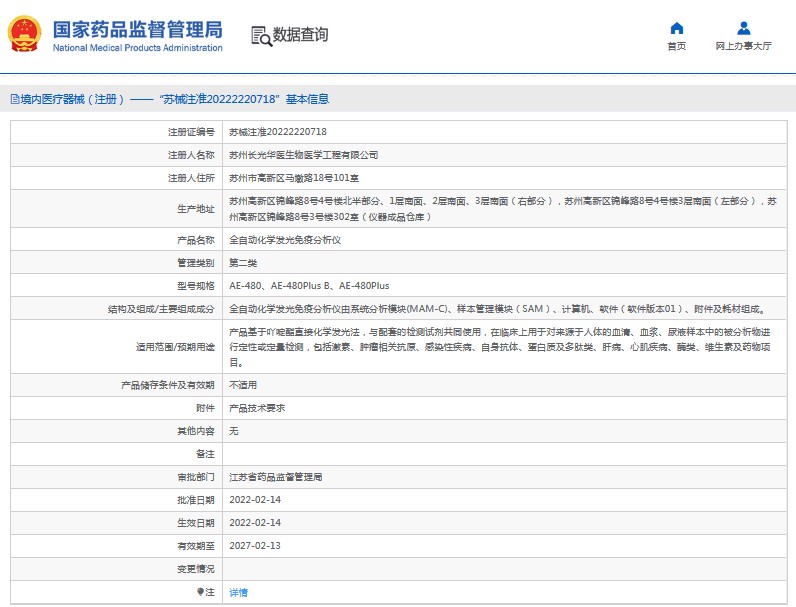Image resolution: width=796 pixels, height=607 pixels.
Task: Click National Medical Products Administration text
Action: 138,48
